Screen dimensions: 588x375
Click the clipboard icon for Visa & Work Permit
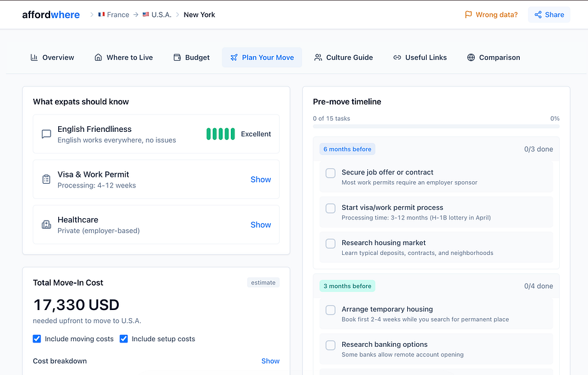click(x=46, y=179)
